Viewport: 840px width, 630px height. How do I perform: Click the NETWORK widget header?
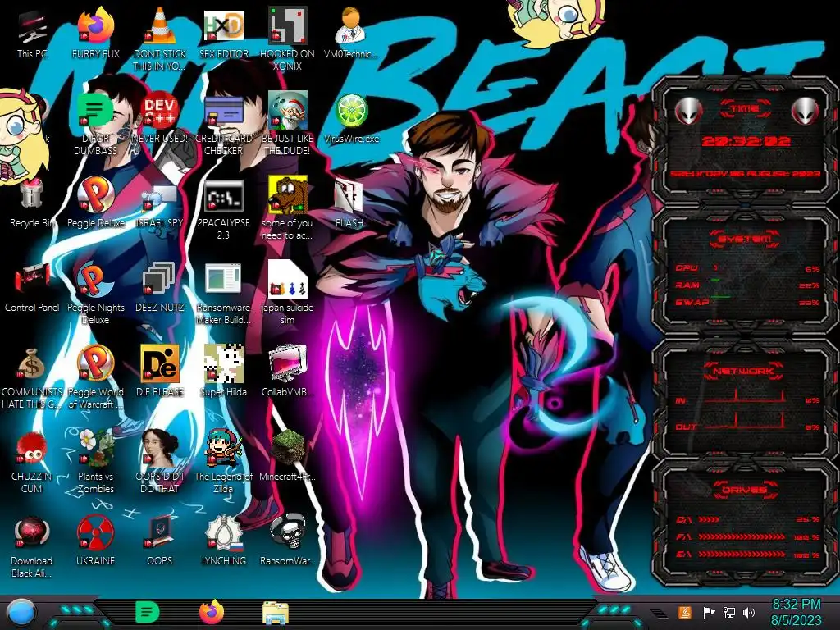click(x=743, y=371)
